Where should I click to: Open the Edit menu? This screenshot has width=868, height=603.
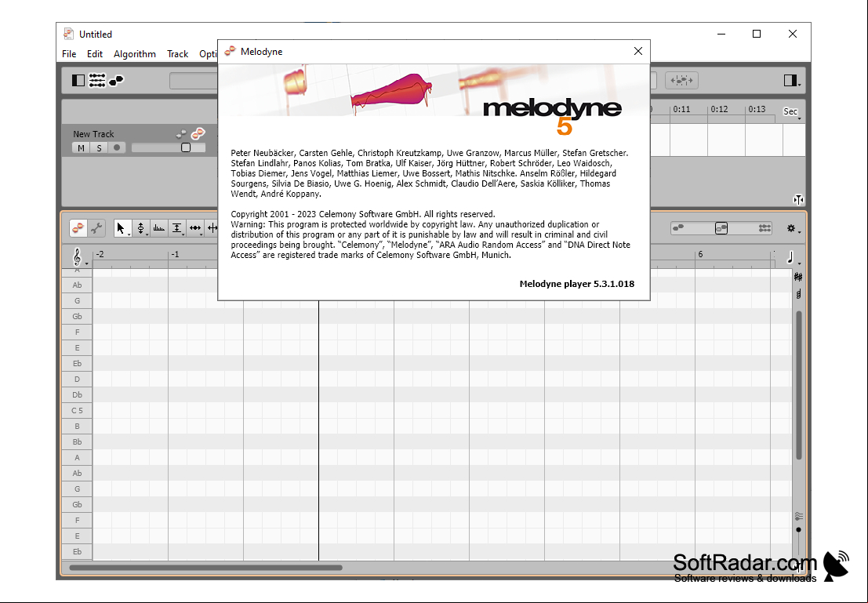95,53
